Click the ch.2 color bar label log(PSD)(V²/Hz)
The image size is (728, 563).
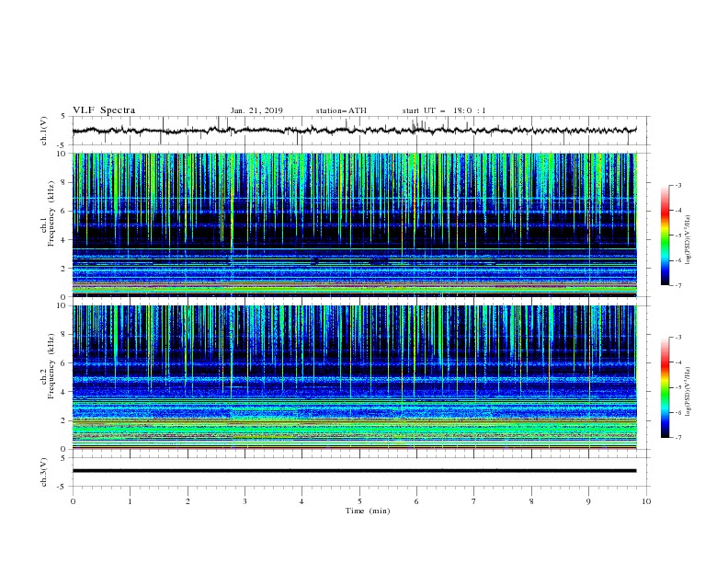click(x=688, y=392)
